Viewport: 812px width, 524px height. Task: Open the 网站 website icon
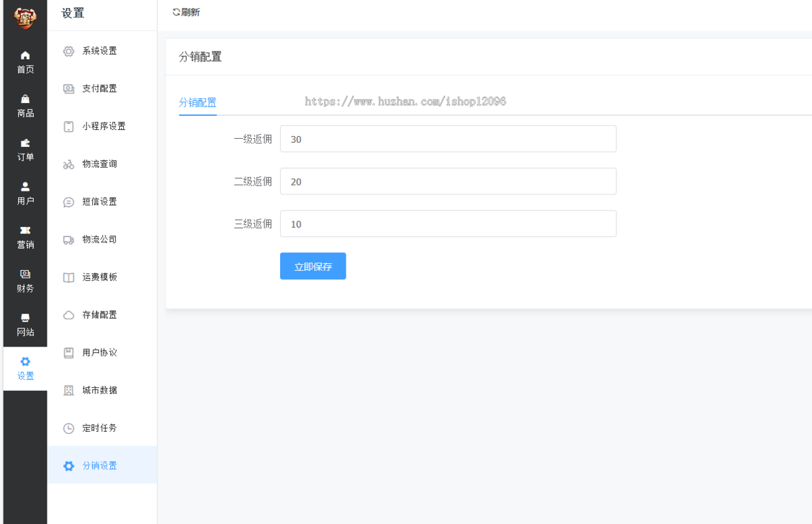point(25,318)
